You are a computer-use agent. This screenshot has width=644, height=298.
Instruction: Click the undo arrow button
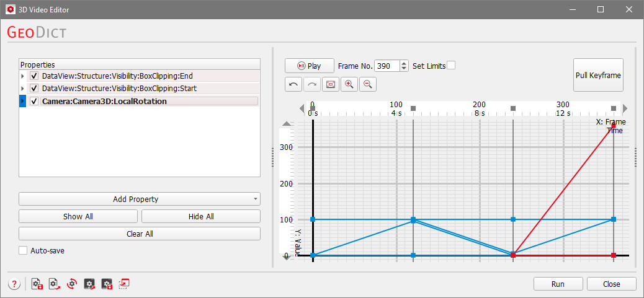(x=293, y=84)
